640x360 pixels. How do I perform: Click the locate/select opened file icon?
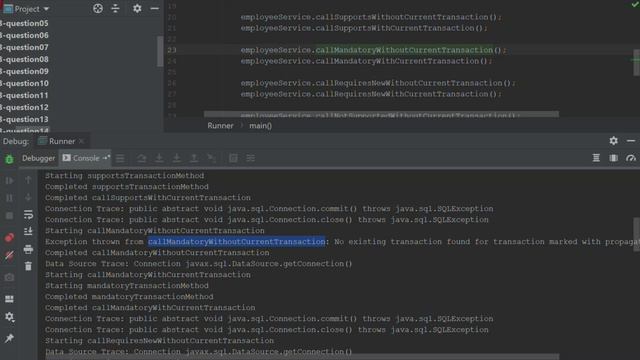point(98,9)
